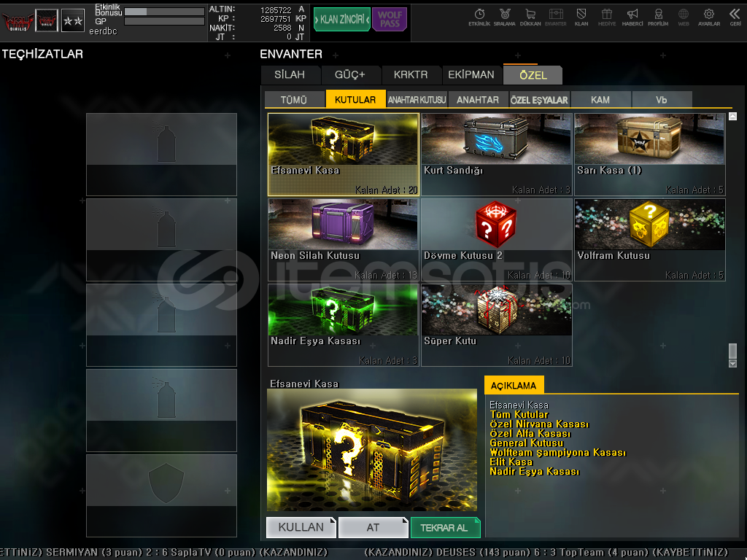
Task: Open the Sıralama ranking icon
Action: tap(505, 17)
